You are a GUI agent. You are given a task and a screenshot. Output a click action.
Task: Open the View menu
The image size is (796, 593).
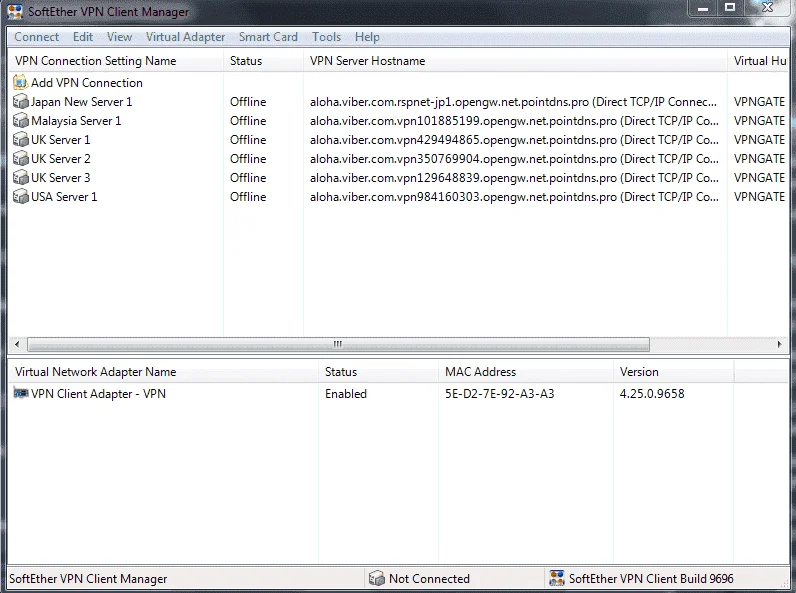[119, 37]
